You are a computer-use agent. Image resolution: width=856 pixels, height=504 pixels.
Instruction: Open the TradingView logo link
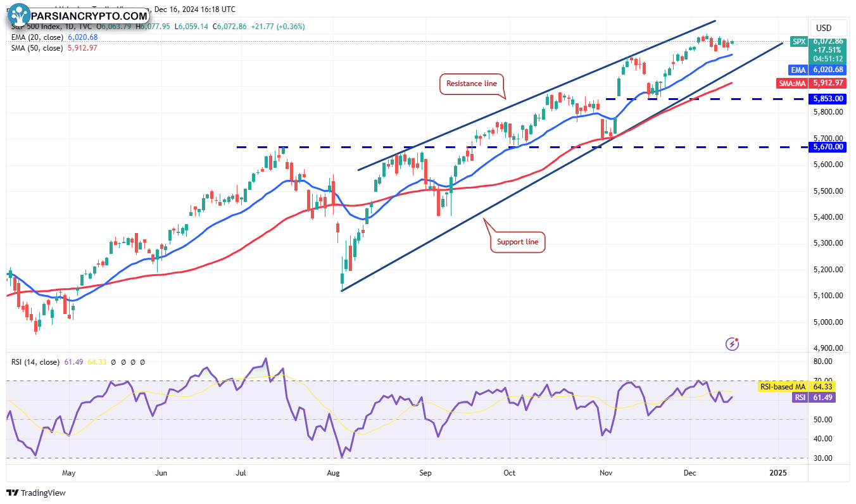pyautogui.click(x=36, y=493)
